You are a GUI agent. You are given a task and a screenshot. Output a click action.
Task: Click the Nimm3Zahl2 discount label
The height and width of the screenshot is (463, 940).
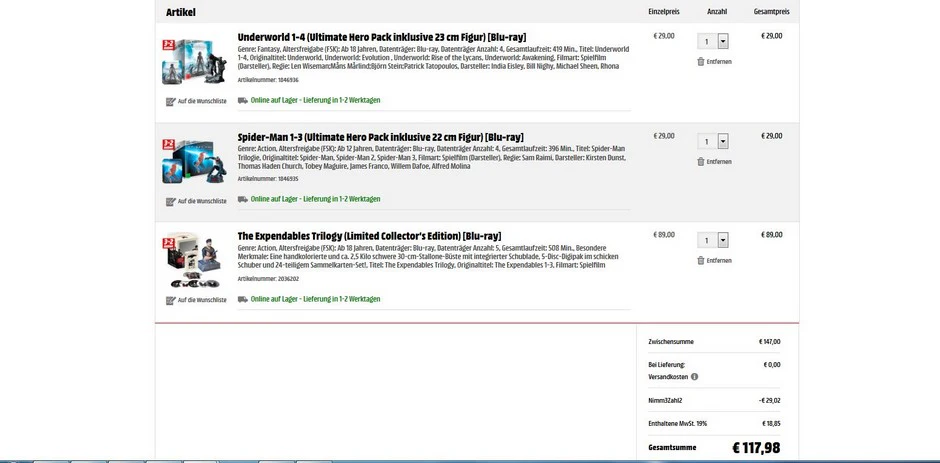coord(665,401)
